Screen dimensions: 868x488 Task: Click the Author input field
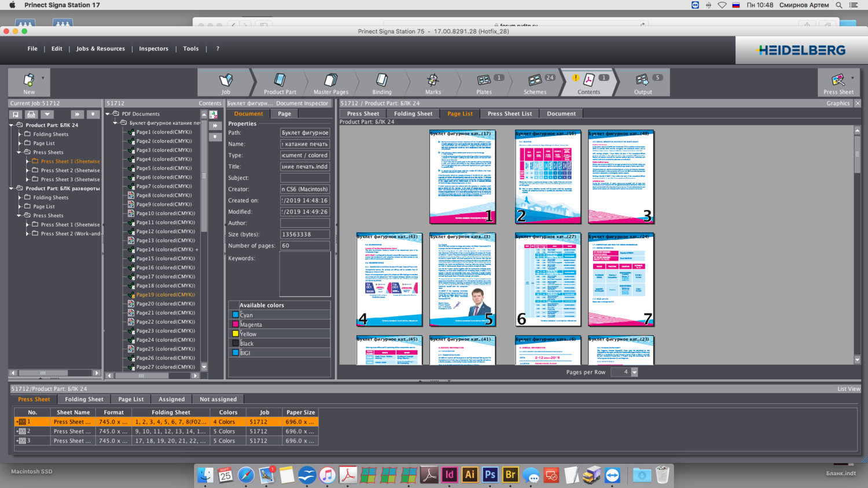pyautogui.click(x=305, y=223)
